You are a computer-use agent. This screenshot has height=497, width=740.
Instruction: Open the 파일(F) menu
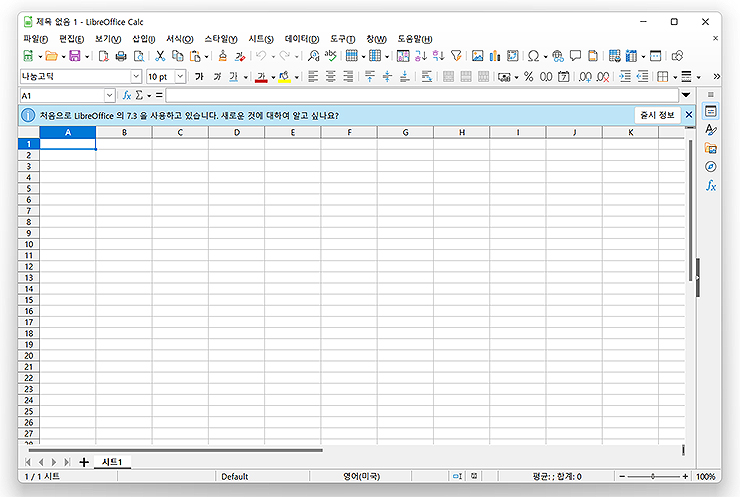(35, 39)
